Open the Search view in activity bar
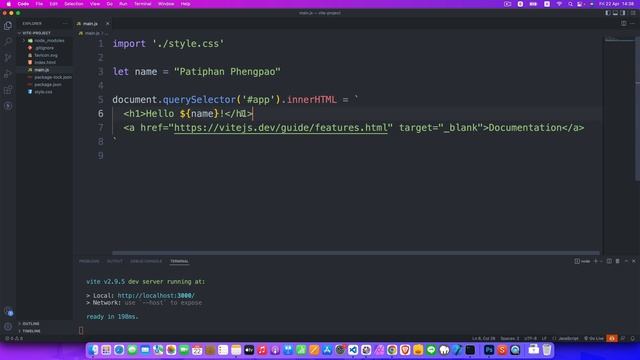The width and height of the screenshot is (640, 360). [x=8, y=41]
